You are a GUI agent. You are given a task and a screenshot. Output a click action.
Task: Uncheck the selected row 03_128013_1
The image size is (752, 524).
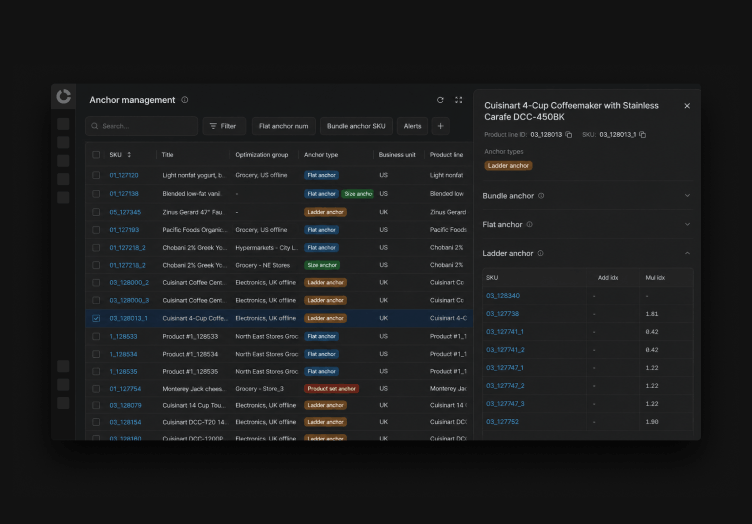(96, 318)
